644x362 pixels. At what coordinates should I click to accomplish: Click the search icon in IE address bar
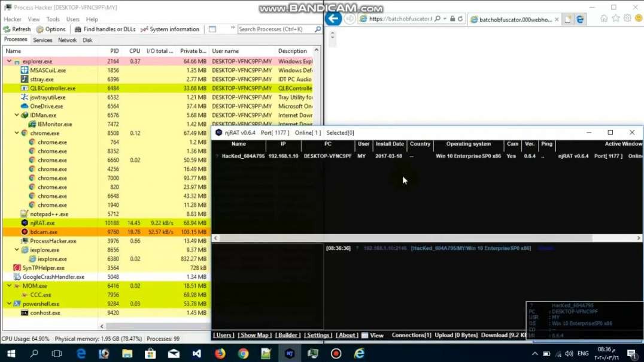click(438, 19)
